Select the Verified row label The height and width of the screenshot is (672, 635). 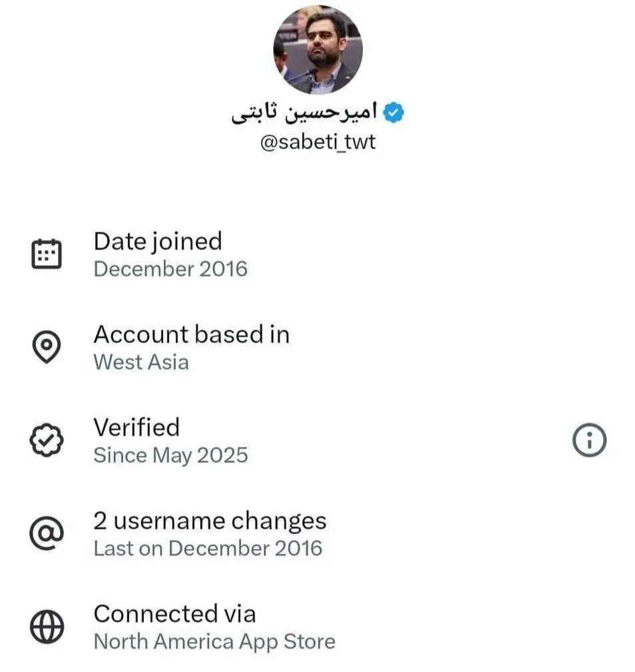pyautogui.click(x=136, y=427)
